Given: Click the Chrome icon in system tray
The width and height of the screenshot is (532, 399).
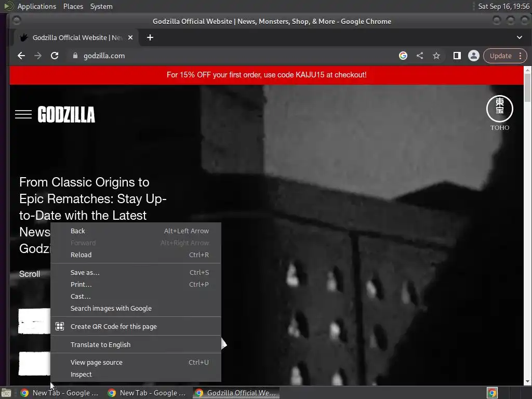Looking at the screenshot, I should point(492,393).
